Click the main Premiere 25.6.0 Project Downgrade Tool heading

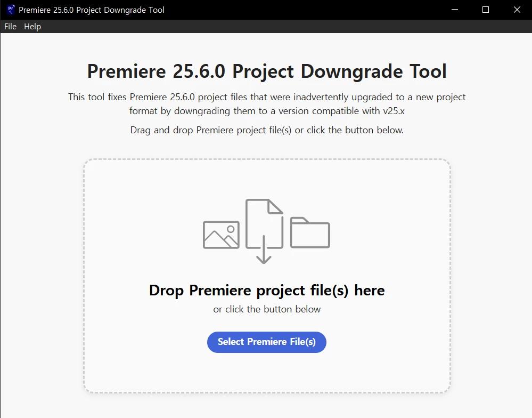click(x=267, y=71)
